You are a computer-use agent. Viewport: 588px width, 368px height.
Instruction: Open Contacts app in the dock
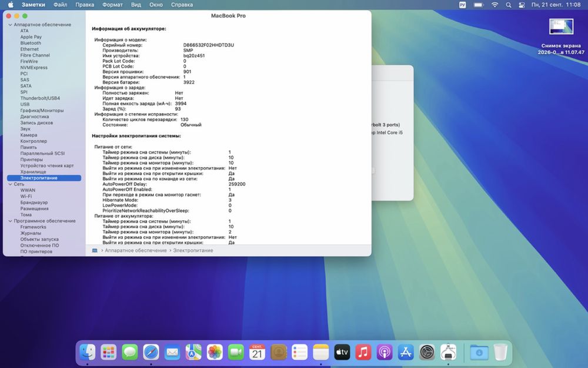[x=278, y=352]
